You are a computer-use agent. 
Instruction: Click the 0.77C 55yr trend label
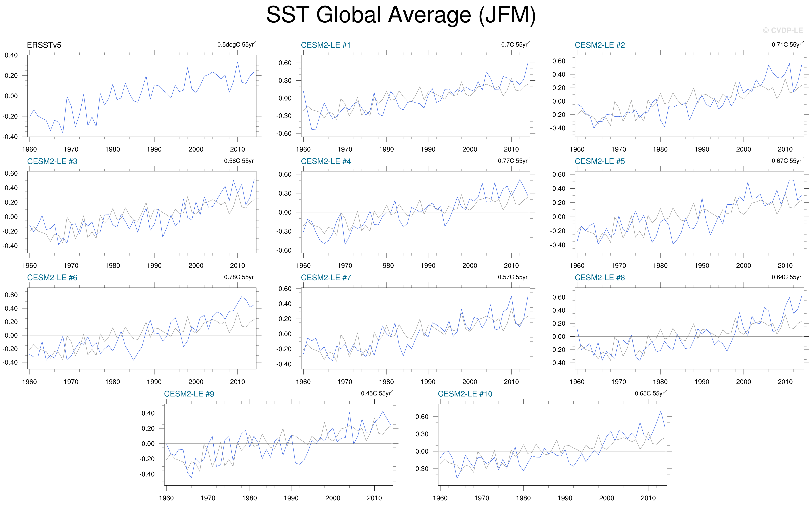pyautogui.click(x=514, y=161)
